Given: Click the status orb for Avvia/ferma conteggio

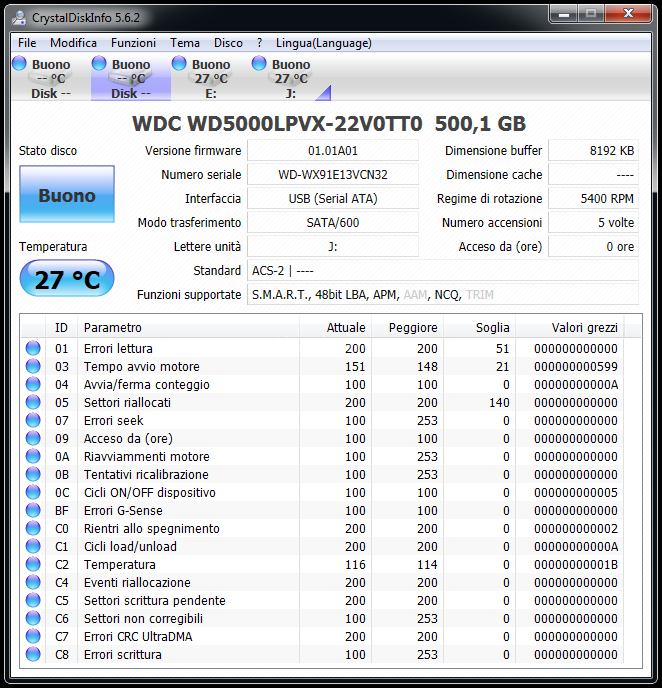Looking at the screenshot, I should click(33, 384).
